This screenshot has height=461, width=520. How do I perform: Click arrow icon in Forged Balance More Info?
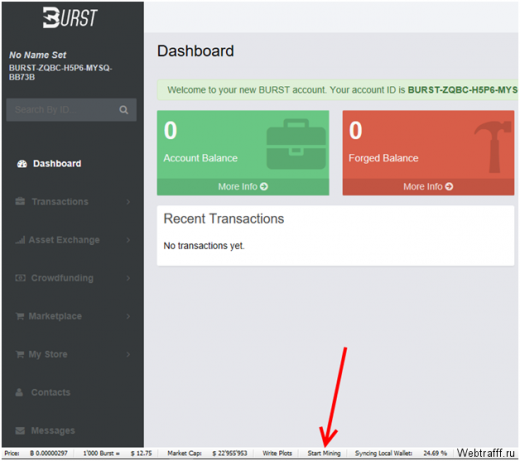pos(449,186)
